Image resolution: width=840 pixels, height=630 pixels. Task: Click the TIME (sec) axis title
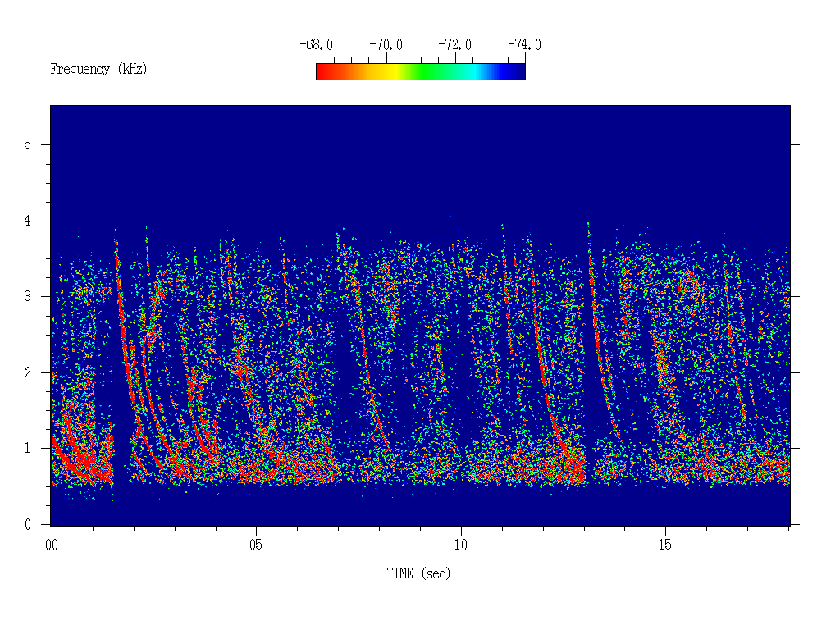pos(418,574)
